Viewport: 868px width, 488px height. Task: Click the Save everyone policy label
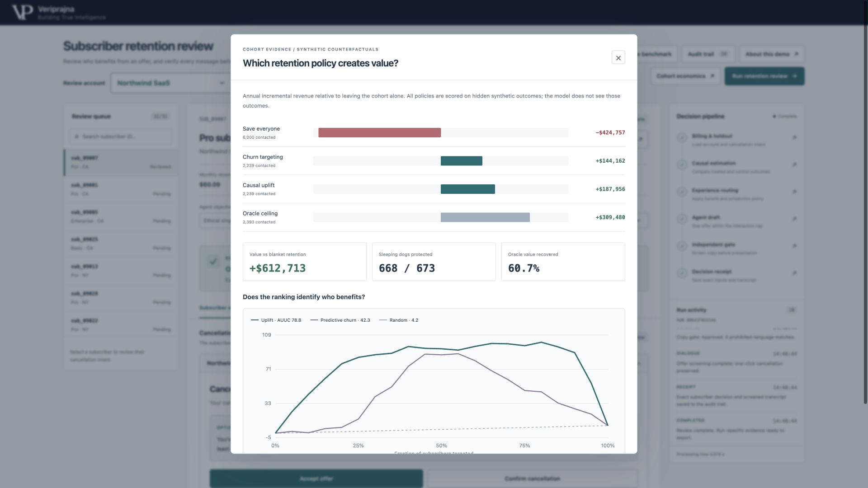tap(261, 129)
